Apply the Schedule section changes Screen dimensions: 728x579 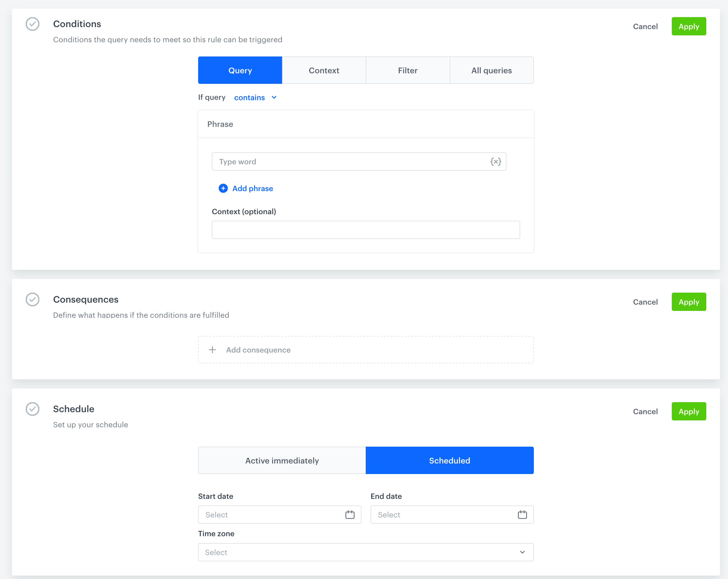tap(689, 411)
